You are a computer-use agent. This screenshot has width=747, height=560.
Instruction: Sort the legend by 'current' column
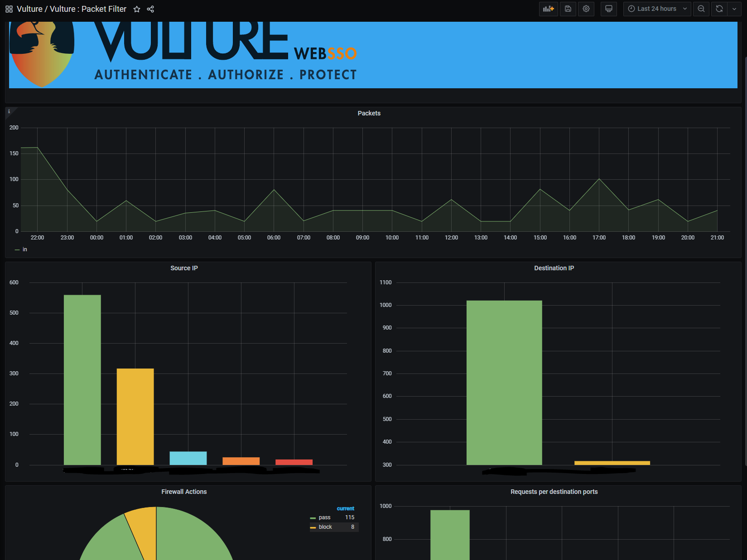[346, 508]
